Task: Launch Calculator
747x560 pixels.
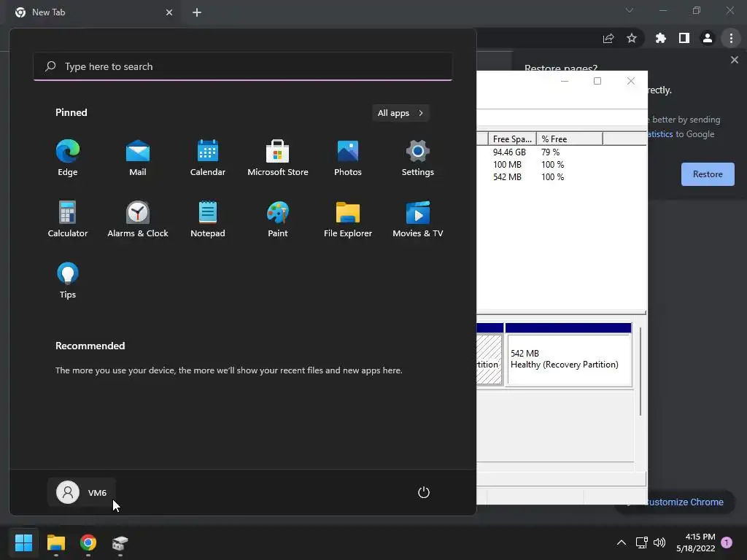Action: point(68,219)
